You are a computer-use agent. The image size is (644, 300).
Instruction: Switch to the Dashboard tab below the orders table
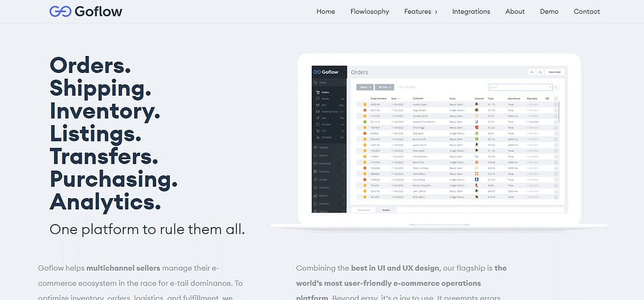click(363, 210)
